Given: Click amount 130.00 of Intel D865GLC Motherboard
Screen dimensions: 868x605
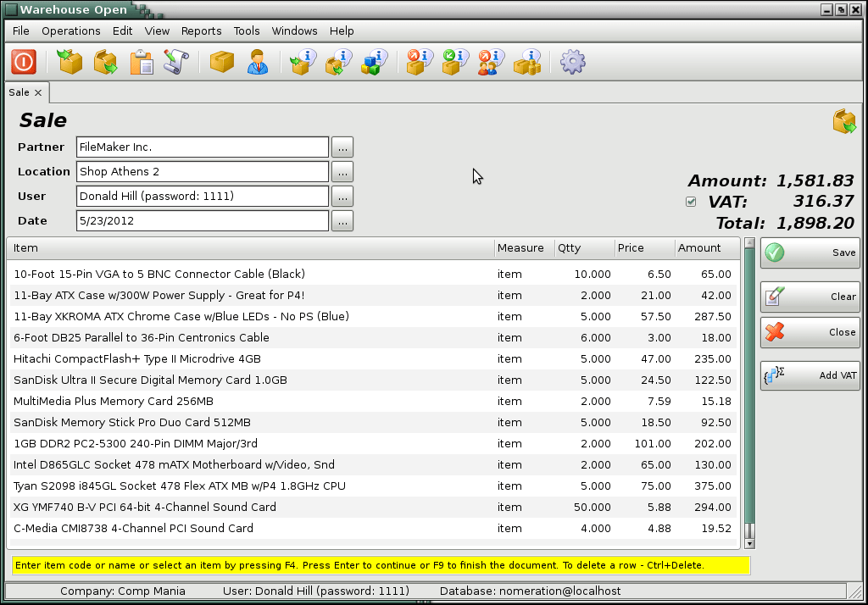Looking at the screenshot, I should point(712,465).
